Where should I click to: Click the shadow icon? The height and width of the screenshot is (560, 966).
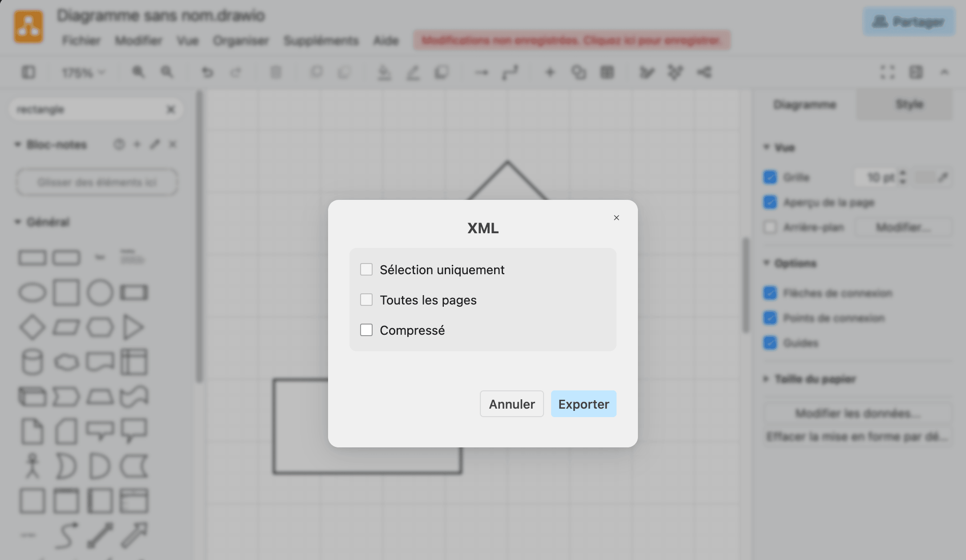point(441,72)
